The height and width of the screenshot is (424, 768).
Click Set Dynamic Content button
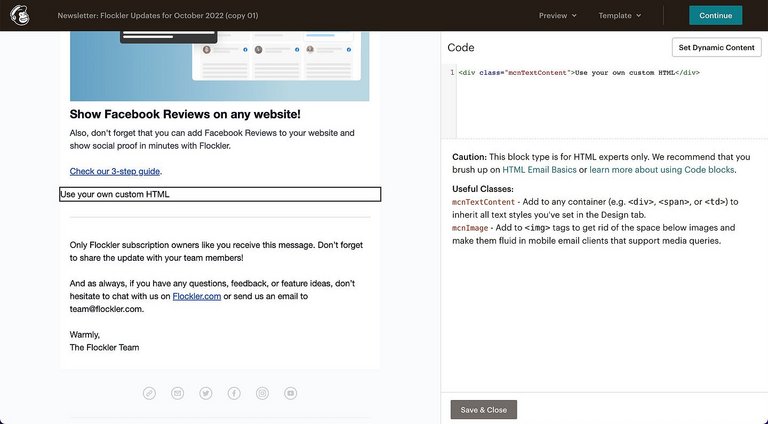(717, 47)
